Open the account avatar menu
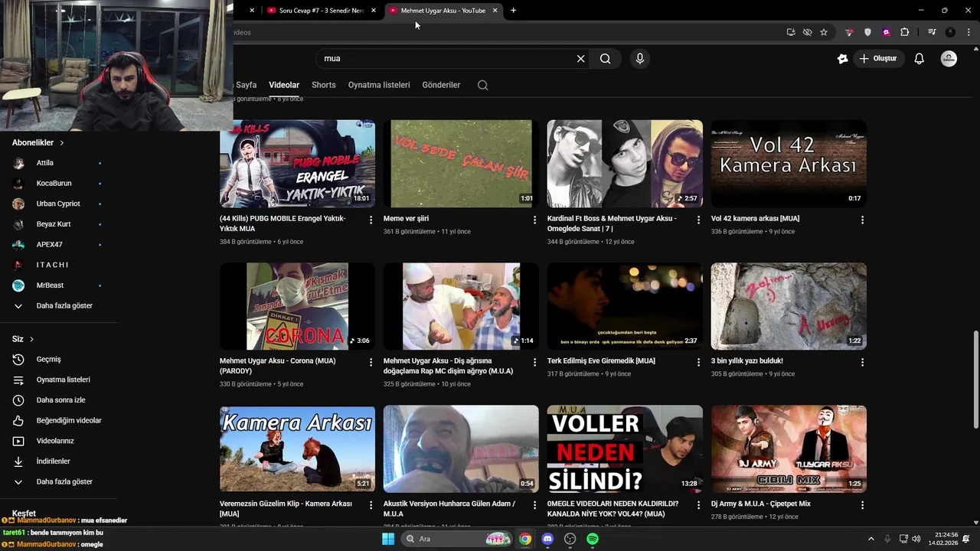The image size is (980, 551). [949, 59]
